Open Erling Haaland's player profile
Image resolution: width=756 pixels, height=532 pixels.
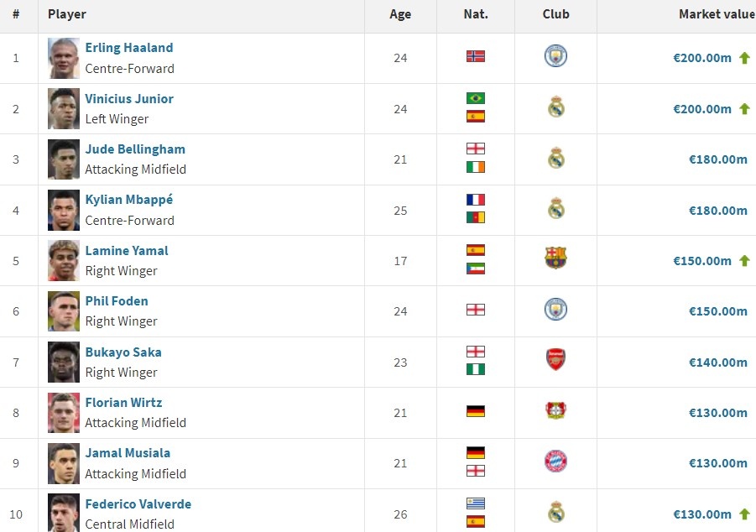129,48
